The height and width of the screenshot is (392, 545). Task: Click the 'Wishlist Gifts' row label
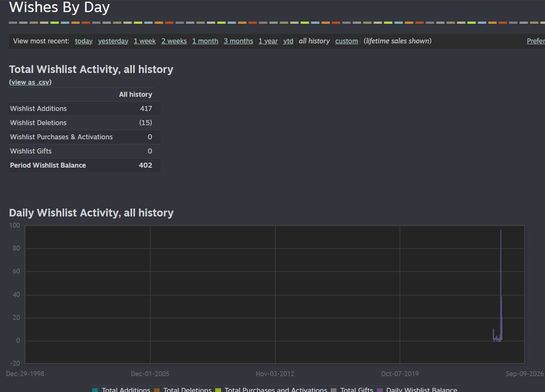click(30, 151)
